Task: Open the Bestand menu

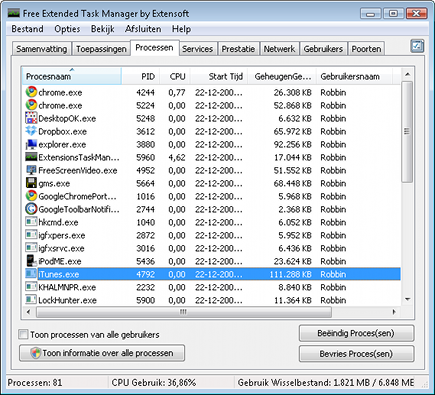Action: (27, 29)
